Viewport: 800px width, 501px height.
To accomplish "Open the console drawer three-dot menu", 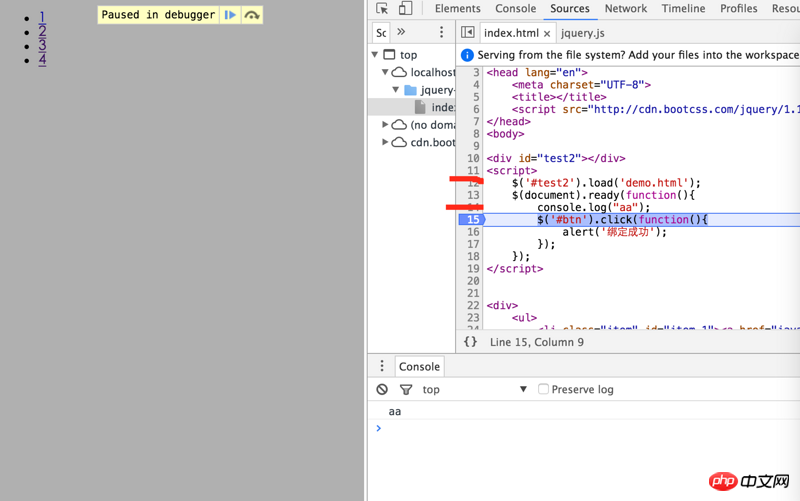I will point(381,366).
